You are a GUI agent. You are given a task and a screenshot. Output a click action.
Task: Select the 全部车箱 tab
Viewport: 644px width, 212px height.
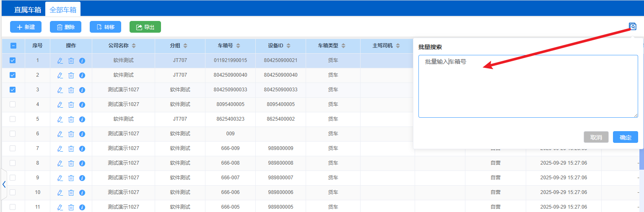[63, 9]
